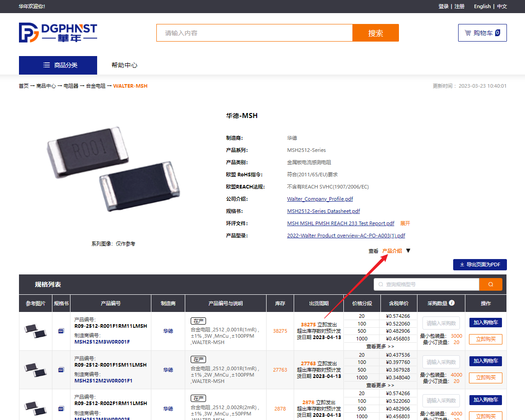The width and height of the screenshot is (525, 420).
Task: Switch language to English
Action: point(482,6)
